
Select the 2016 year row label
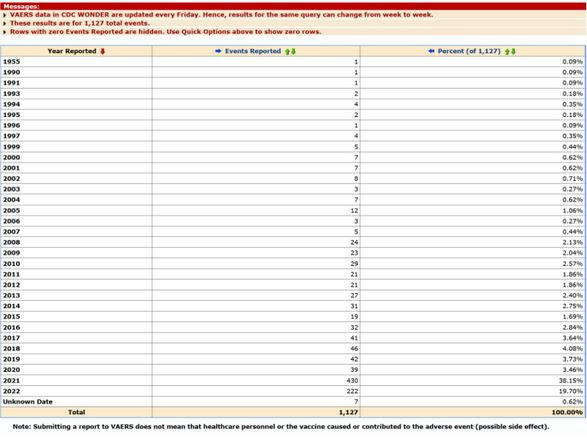click(12, 327)
